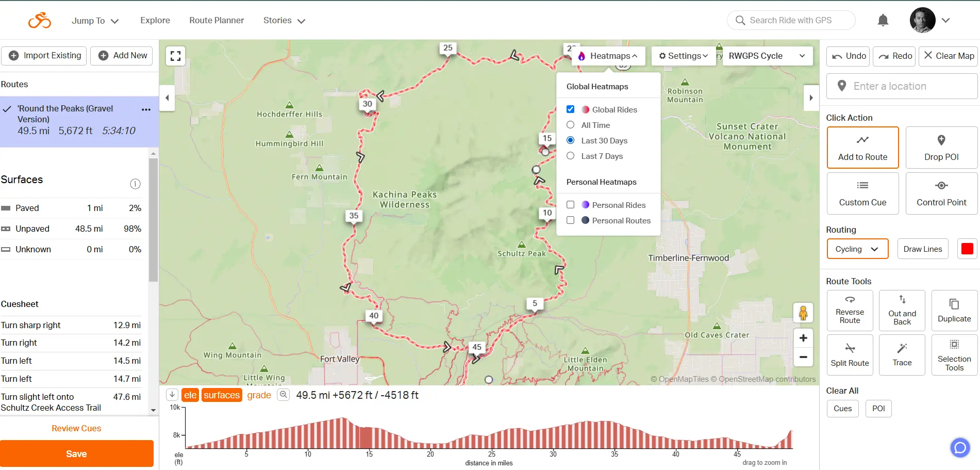This screenshot has height=470, width=980.
Task: Activate the Reverse Route tool
Action: pyautogui.click(x=850, y=311)
